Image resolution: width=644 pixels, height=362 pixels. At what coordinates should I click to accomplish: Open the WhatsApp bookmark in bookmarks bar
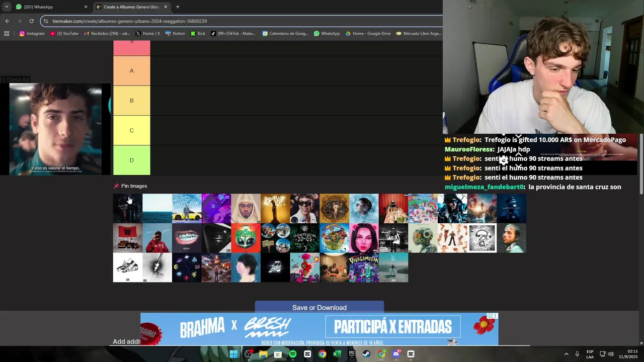point(327,34)
